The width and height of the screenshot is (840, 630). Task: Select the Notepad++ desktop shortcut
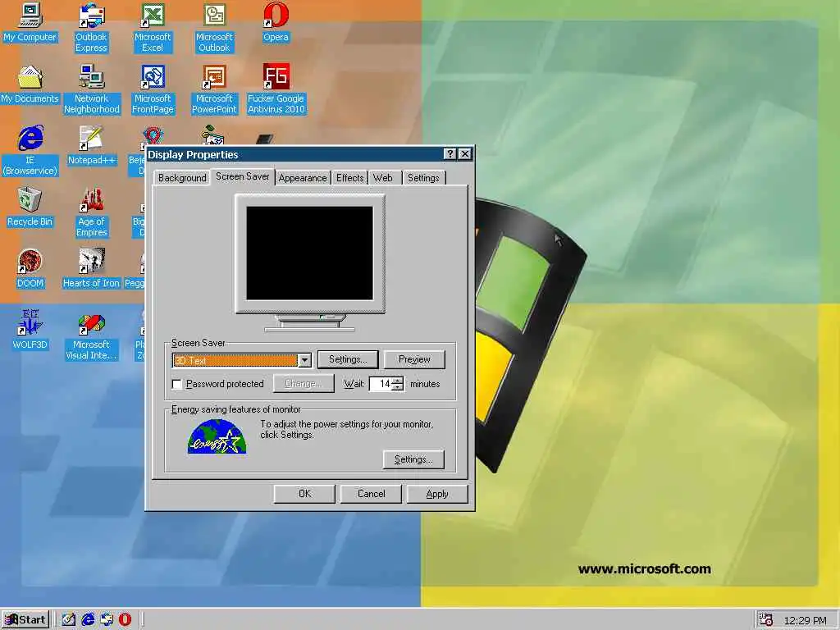(92, 146)
